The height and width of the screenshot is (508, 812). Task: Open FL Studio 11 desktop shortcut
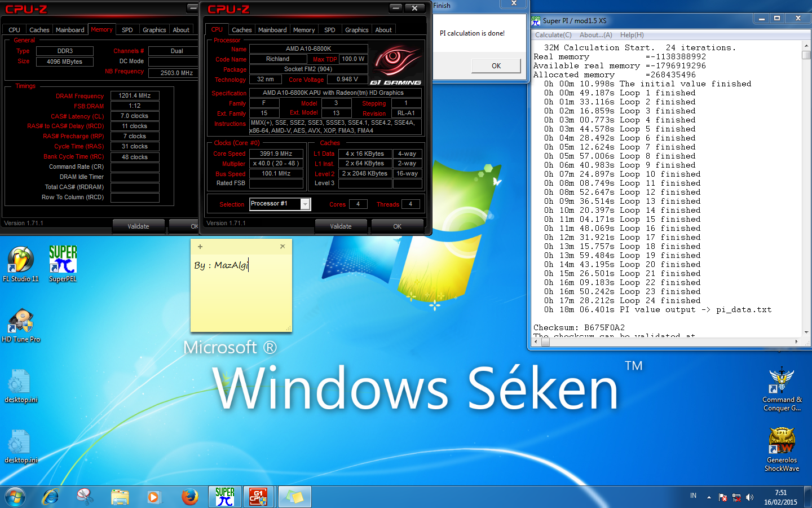[21, 264]
